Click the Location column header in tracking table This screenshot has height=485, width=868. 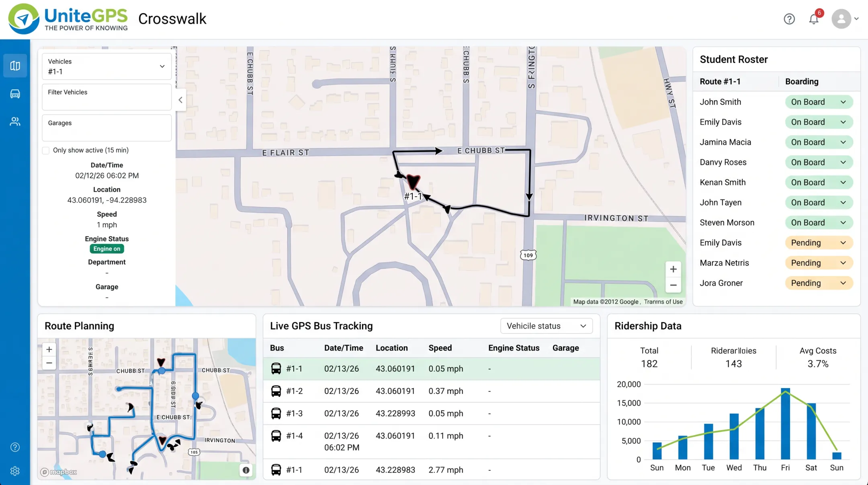[x=391, y=348]
